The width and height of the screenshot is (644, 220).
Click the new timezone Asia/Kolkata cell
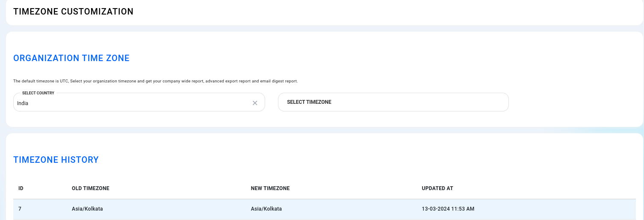[x=266, y=209]
